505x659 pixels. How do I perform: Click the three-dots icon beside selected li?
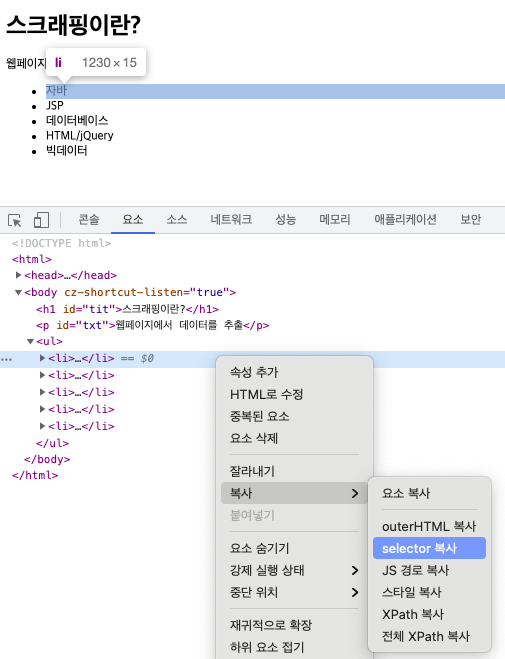(x=6, y=359)
